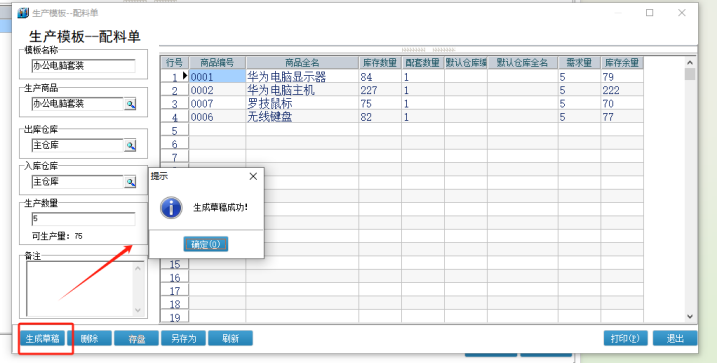
Task: Click the 模板名称 input field
Action: tap(83, 66)
